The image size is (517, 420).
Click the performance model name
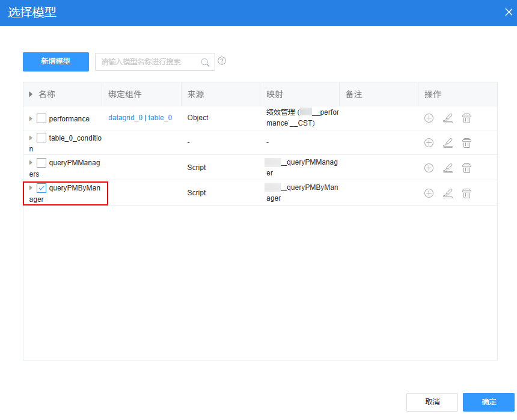click(x=69, y=119)
